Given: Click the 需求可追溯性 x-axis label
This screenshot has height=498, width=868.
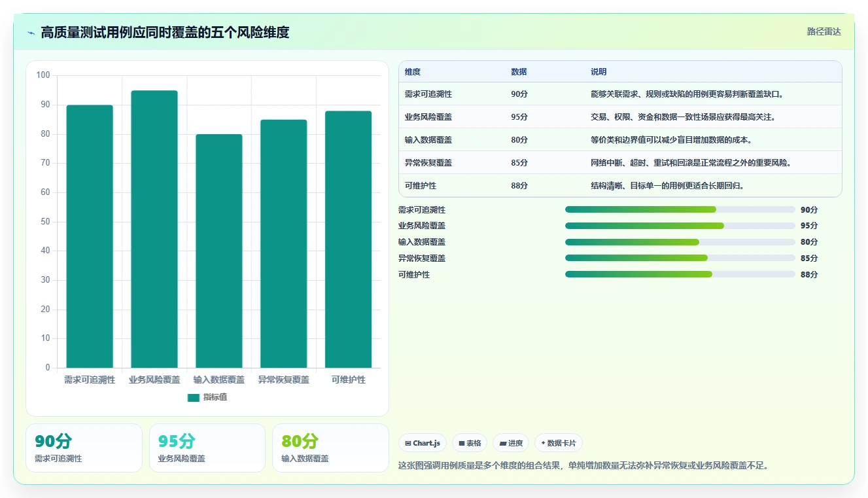Looking at the screenshot, I should 90,380.
